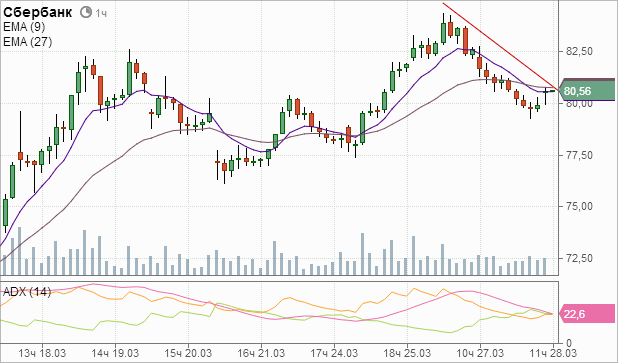This screenshot has width=618, height=363.
Task: Click the clock timeframe icon beside Сбербанк
Action: 86,13
